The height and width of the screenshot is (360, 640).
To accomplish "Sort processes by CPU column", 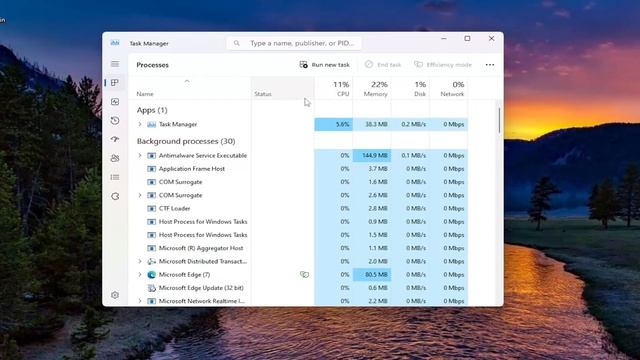I will (333, 88).
